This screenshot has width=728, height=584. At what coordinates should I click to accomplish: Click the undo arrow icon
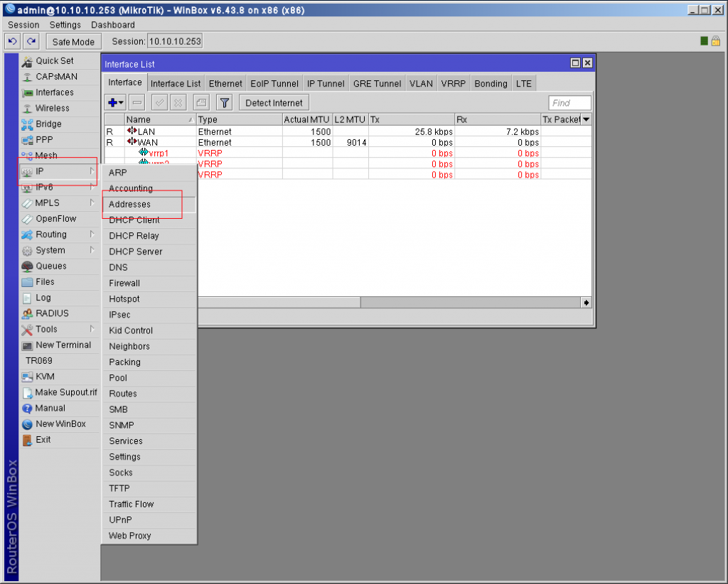[x=13, y=41]
